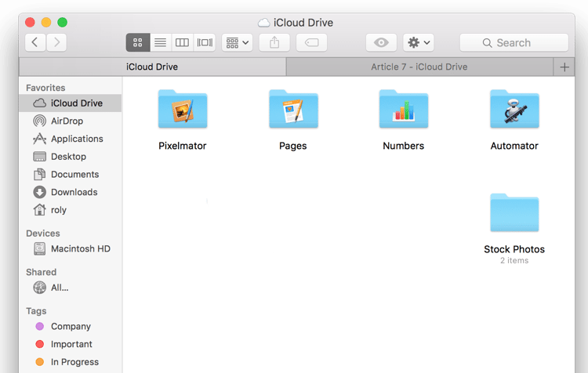Open Desktop in the sidebar
This screenshot has height=373, width=588.
coord(70,156)
